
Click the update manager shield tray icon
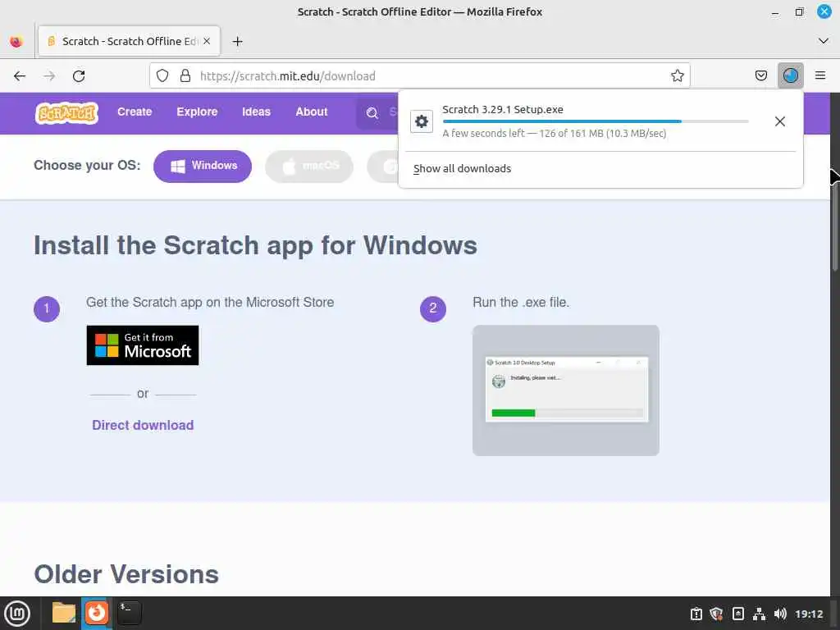(x=716, y=614)
